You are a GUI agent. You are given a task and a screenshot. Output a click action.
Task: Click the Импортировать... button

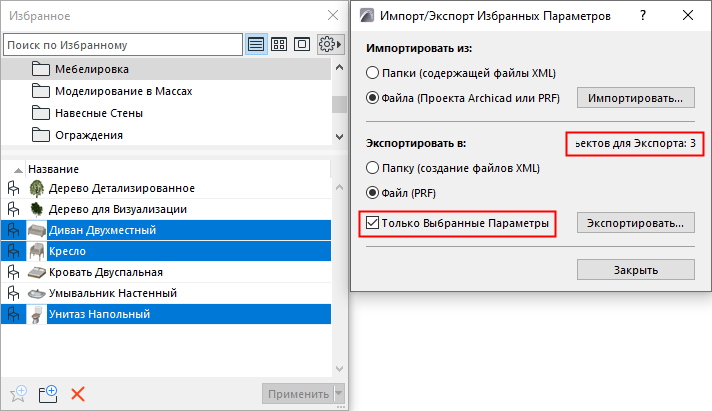(636, 98)
